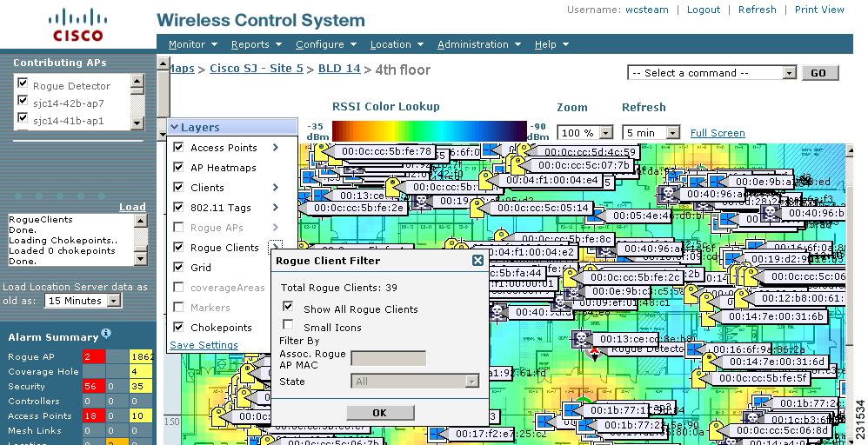Click the RSSI Color Lookup gradient bar
Screen dimensions: 868x445
(429, 131)
